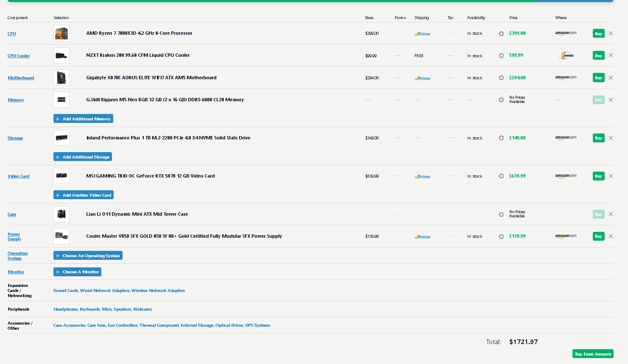
Task: Click the Newegg merchant logo
Action: 566,56
